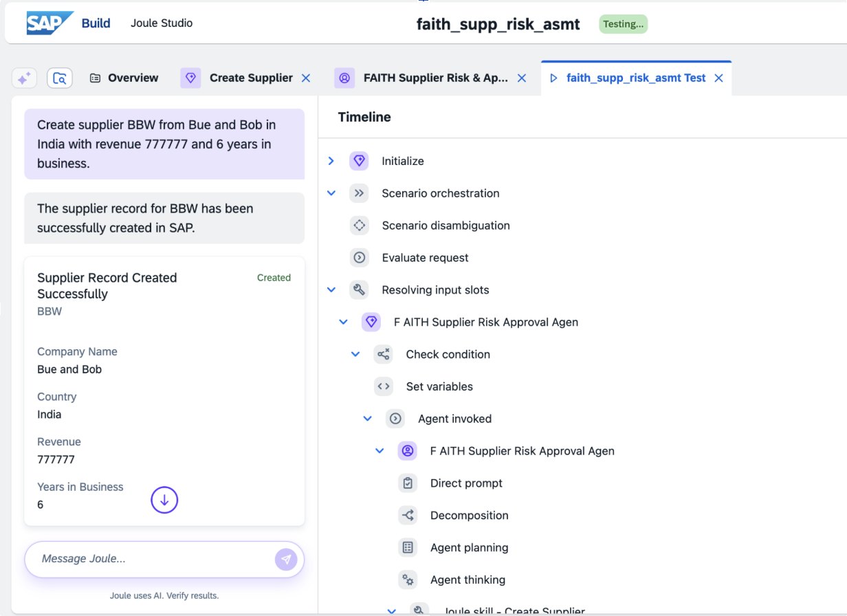Close the faith_supp_risk_asmt Test tab

tap(718, 78)
